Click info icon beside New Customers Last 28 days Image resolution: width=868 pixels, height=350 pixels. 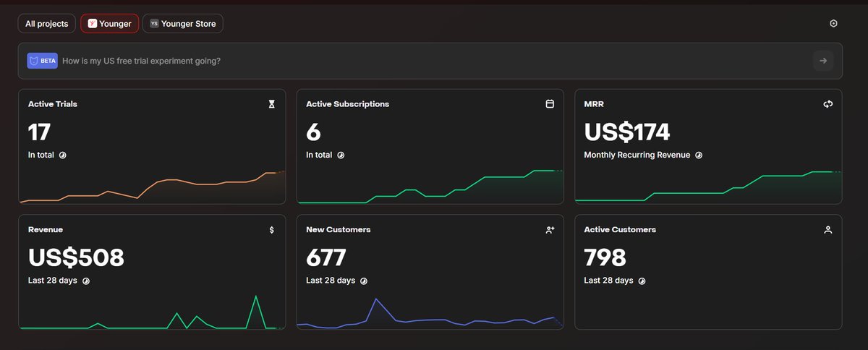[x=364, y=281]
